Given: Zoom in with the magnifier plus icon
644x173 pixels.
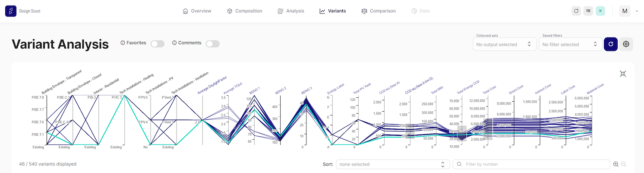Looking at the screenshot, I should click(x=616, y=164).
